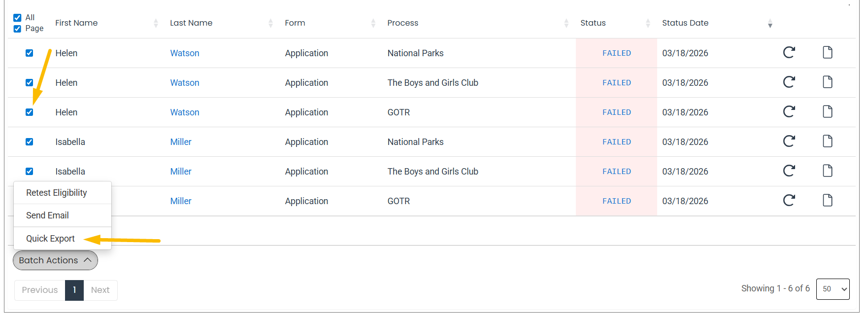Viewport: 868px width, 320px height.
Task: Select Send Email in batch menu
Action: (x=47, y=215)
